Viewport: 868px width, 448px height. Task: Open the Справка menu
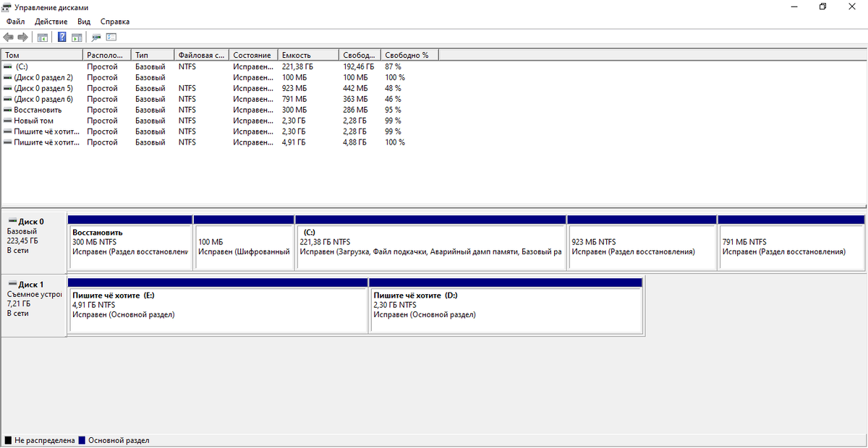115,22
